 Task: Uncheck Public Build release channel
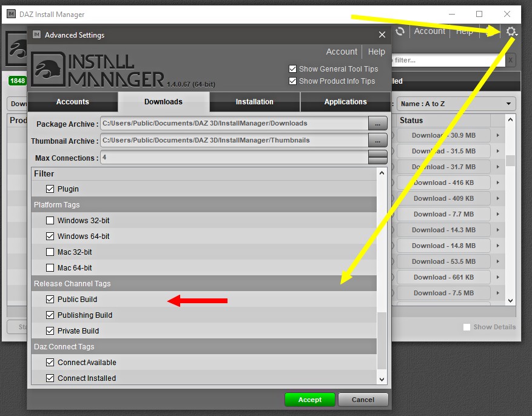[x=50, y=300]
